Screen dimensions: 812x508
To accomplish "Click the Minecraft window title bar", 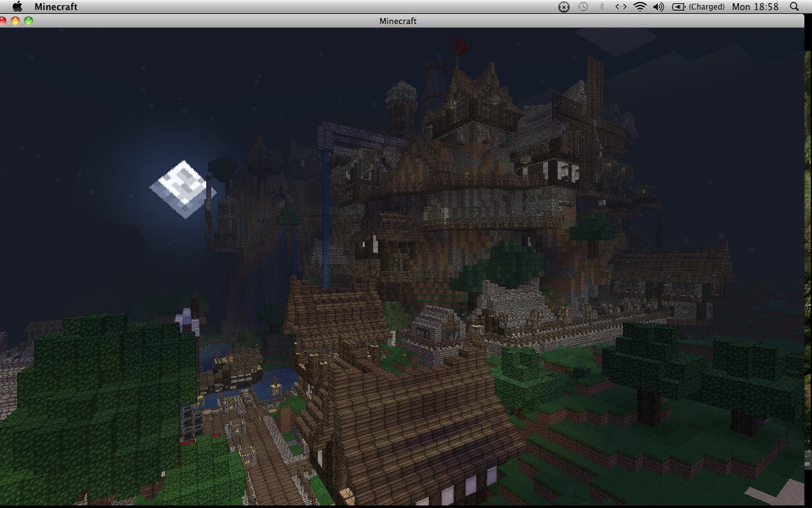I will [398, 21].
